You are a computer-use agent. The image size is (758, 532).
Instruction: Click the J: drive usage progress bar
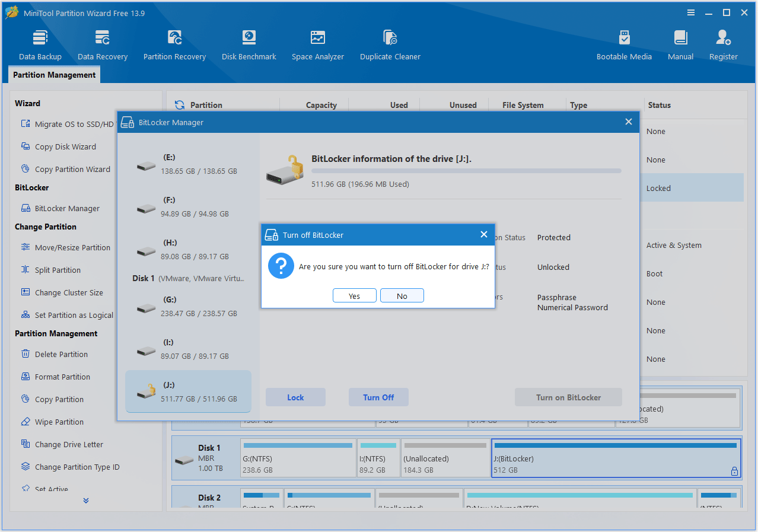(x=466, y=171)
